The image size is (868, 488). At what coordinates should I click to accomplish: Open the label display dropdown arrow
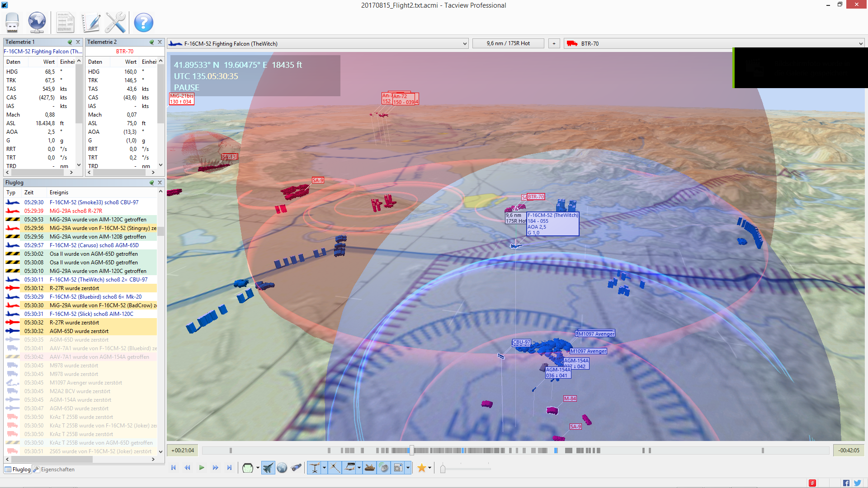coord(359,468)
